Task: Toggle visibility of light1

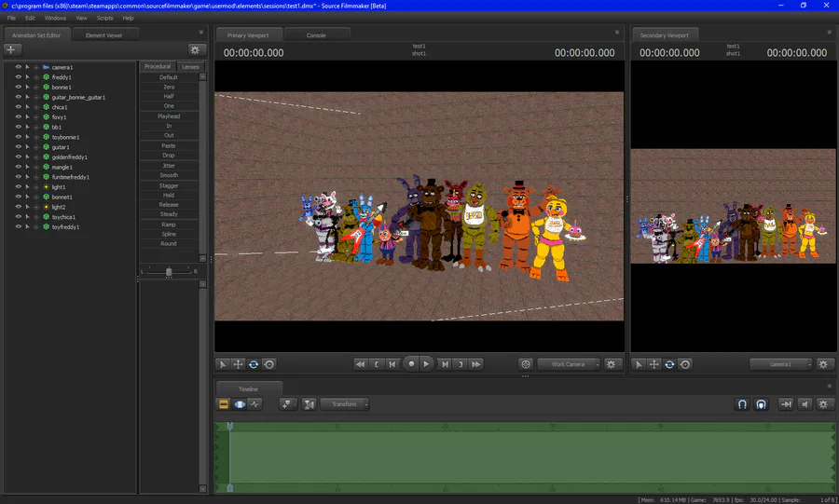Action: (19, 186)
